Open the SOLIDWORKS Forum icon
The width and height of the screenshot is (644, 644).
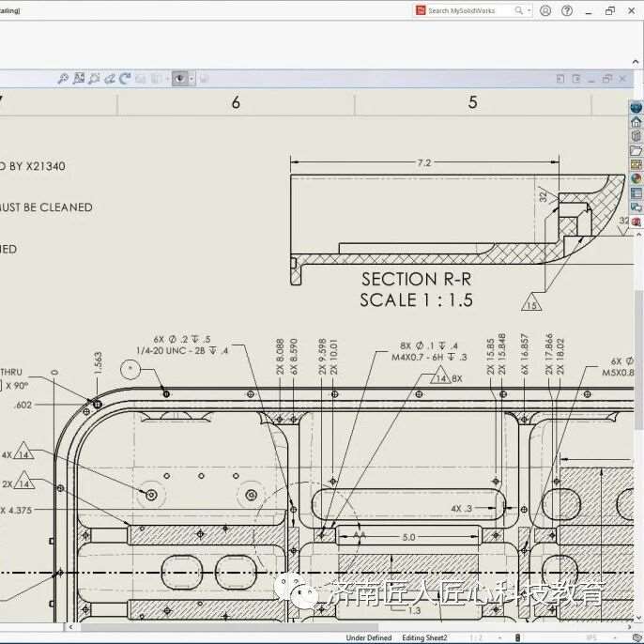click(x=636, y=207)
